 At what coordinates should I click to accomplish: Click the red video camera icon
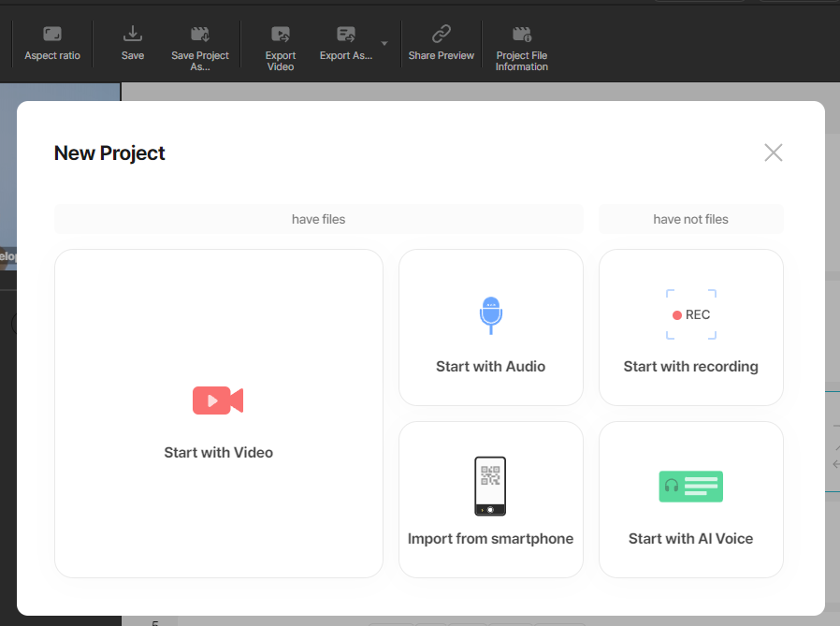218,400
